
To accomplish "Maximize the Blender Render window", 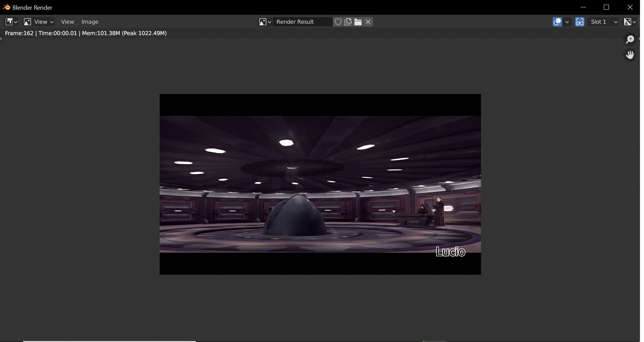I will [x=606, y=7].
